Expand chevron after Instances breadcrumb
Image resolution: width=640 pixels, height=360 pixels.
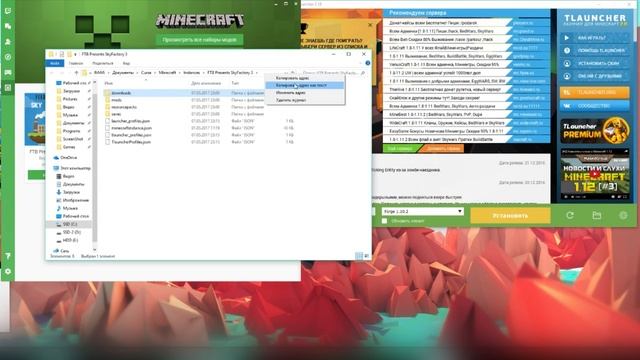(203, 73)
